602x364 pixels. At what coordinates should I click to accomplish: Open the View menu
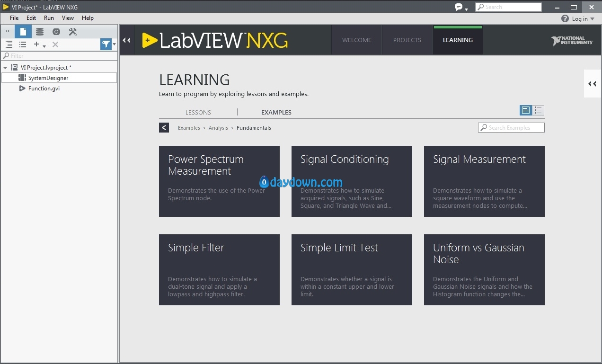68,18
